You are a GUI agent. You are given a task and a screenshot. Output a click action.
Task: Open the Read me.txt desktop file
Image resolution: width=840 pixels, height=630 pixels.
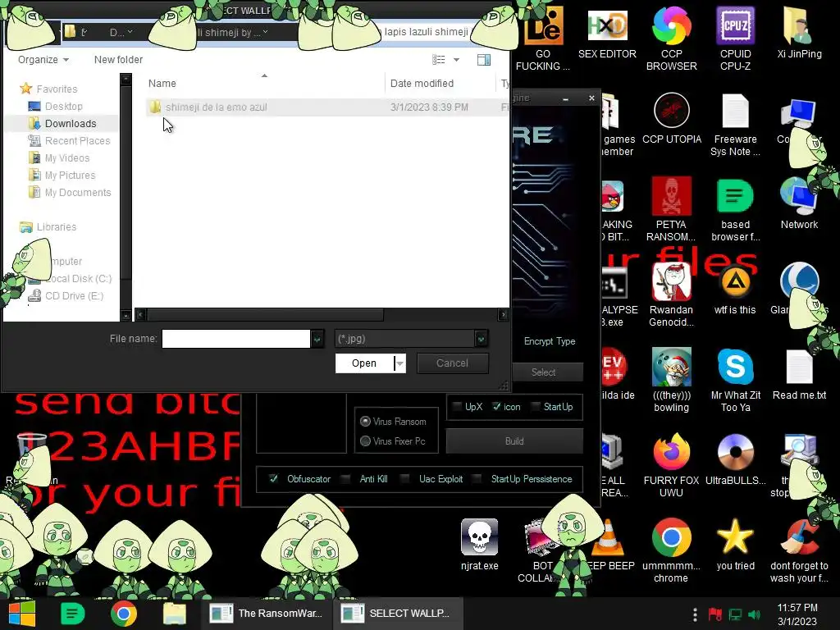799,374
